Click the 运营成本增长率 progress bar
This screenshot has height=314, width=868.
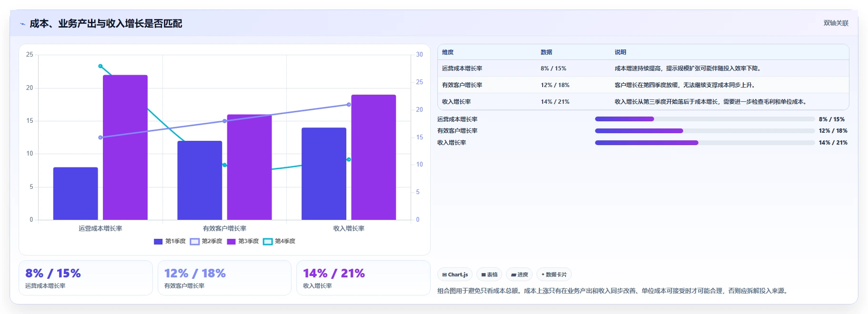pyautogui.click(x=705, y=119)
